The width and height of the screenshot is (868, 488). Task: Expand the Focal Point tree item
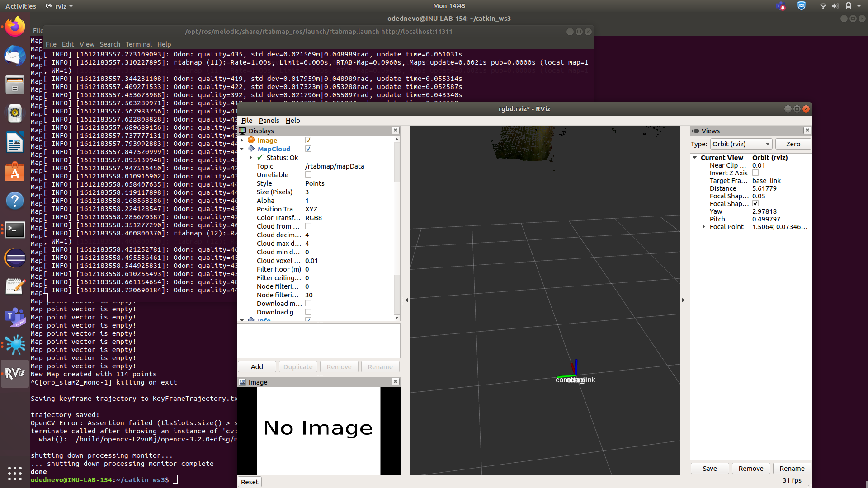703,227
